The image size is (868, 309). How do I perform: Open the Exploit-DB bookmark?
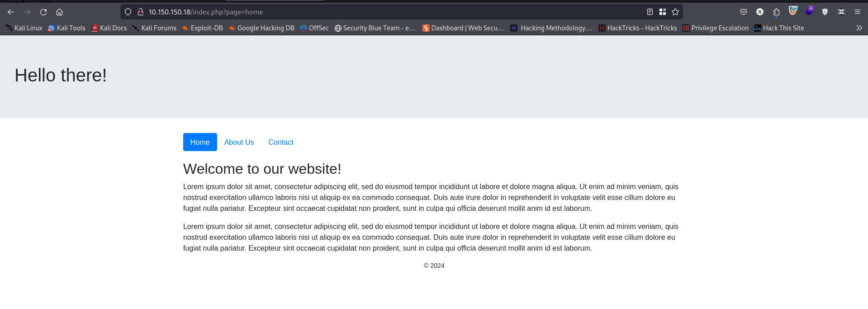click(202, 28)
